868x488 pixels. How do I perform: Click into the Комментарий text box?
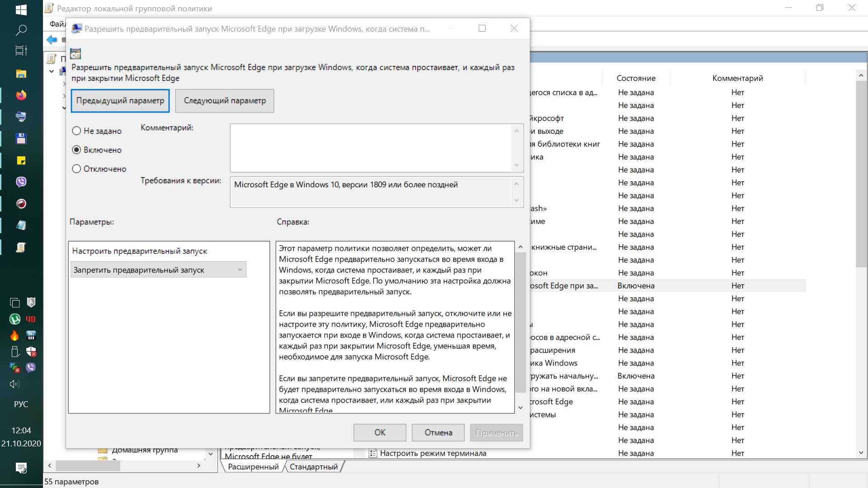(371, 148)
